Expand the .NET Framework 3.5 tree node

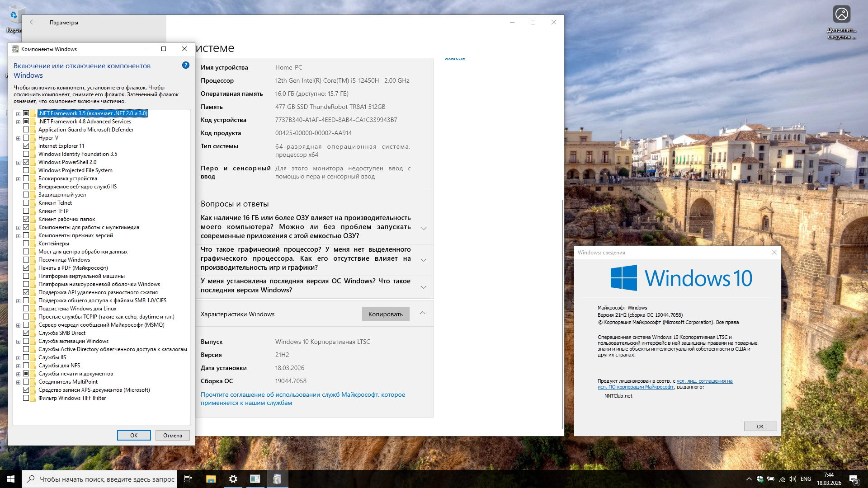point(18,114)
